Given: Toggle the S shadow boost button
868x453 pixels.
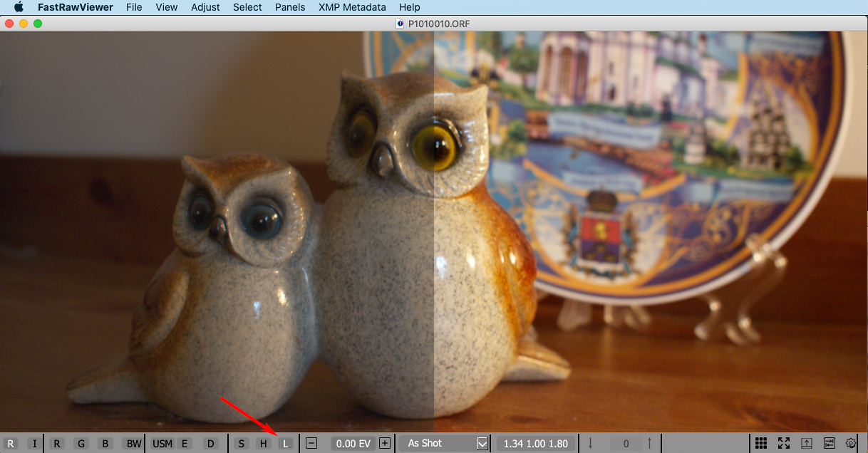Looking at the screenshot, I should click(242, 444).
